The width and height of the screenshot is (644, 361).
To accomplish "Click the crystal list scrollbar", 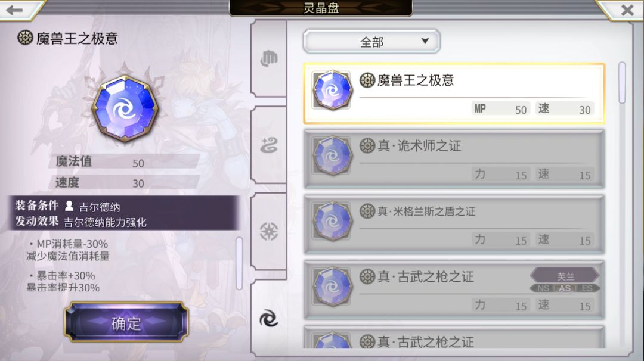I will tap(622, 83).
